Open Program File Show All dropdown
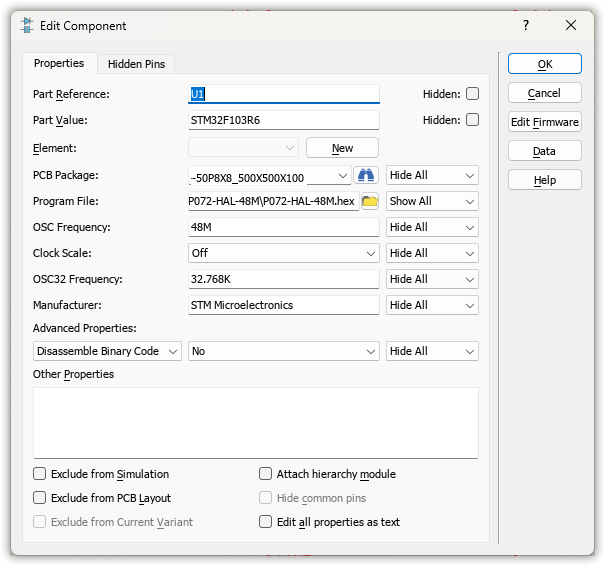This screenshot has height=566, width=605. click(x=432, y=201)
